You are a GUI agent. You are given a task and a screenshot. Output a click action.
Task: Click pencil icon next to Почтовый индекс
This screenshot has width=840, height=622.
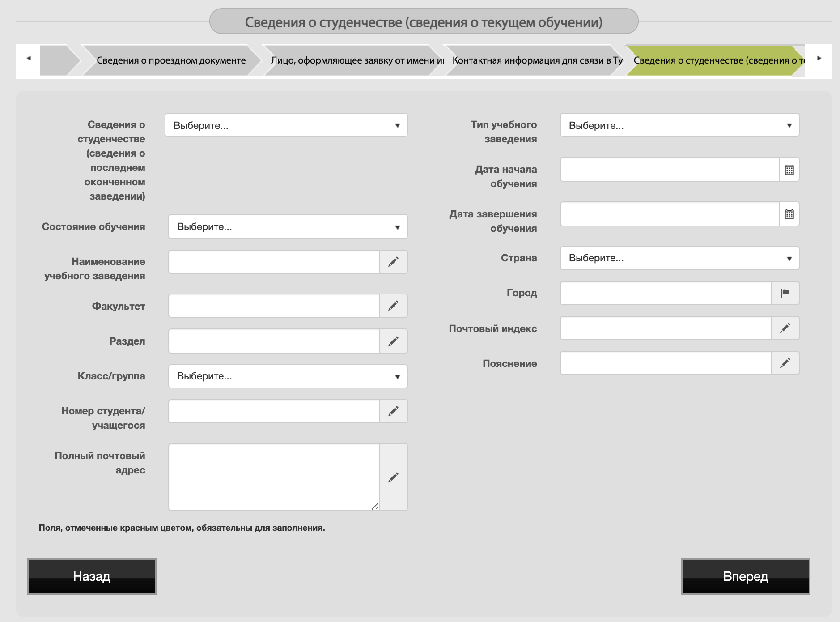(x=785, y=328)
